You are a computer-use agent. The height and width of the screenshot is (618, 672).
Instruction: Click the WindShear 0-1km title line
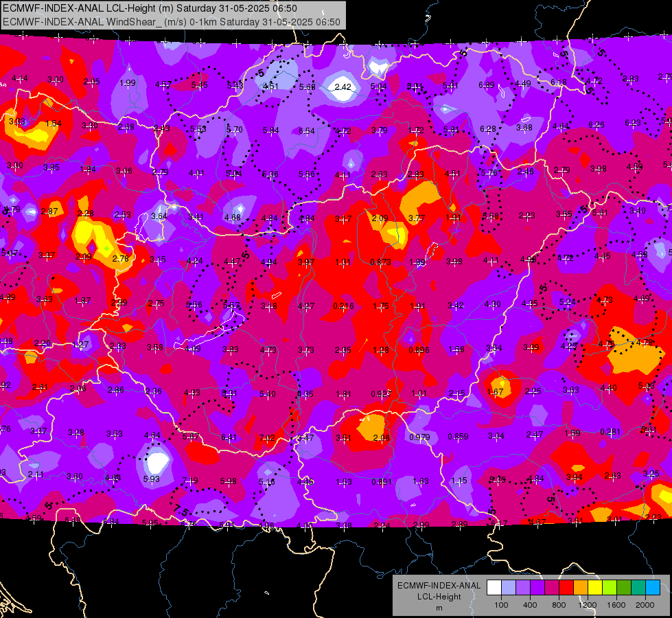(172, 22)
